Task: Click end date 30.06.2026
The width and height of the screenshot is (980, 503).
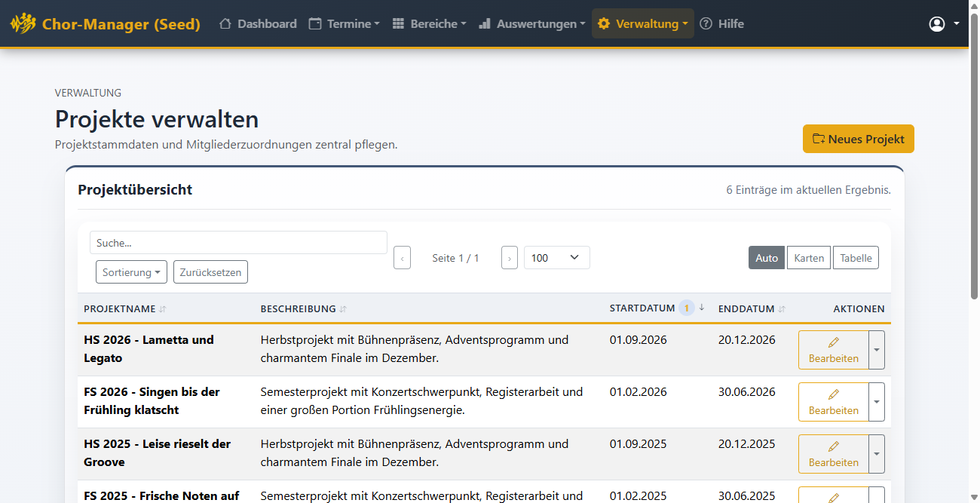Action: pyautogui.click(x=747, y=391)
